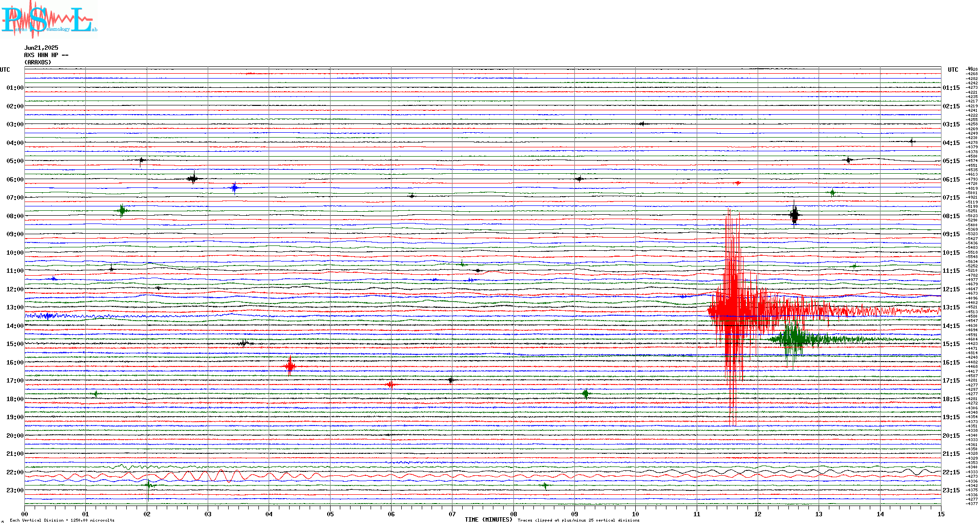Click minute tick label 13 on bottom axis

coord(819,514)
